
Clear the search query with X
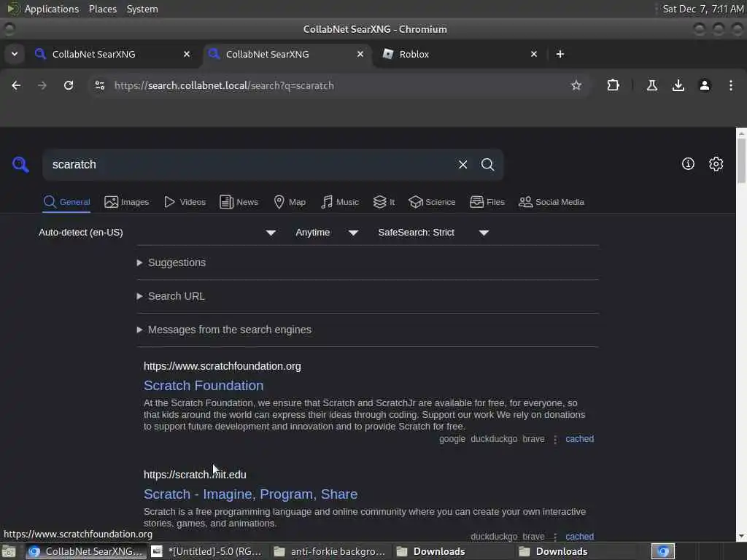coord(462,165)
